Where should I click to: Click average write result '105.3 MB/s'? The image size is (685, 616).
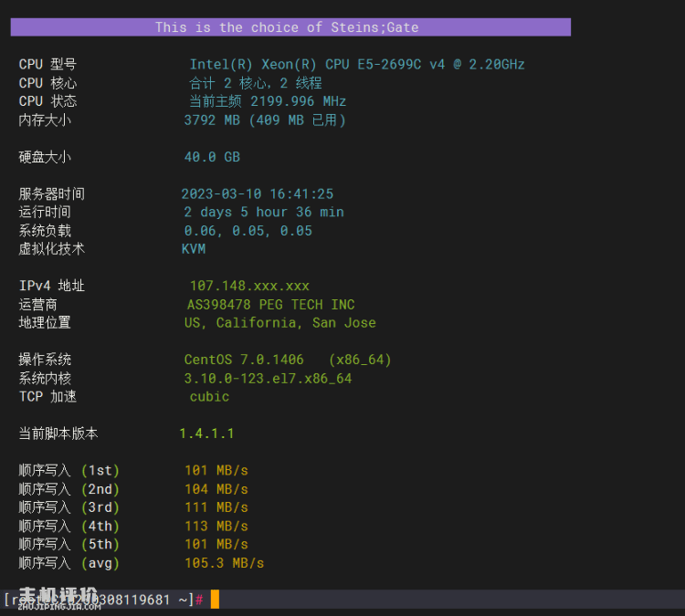point(224,563)
